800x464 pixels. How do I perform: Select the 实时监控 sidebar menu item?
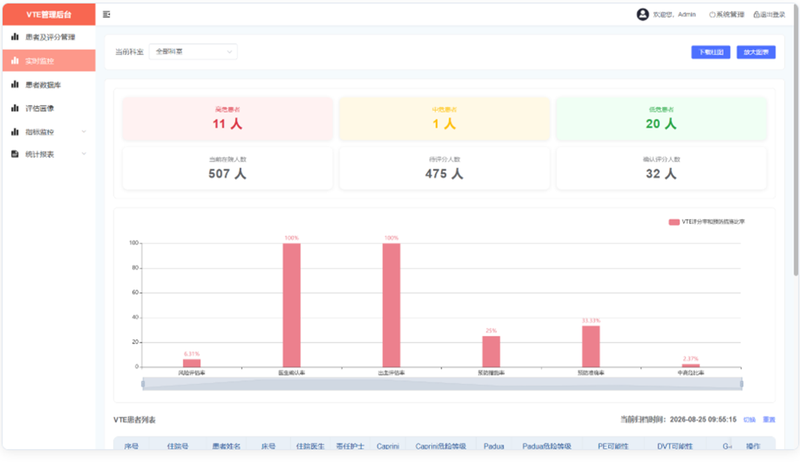coord(49,61)
